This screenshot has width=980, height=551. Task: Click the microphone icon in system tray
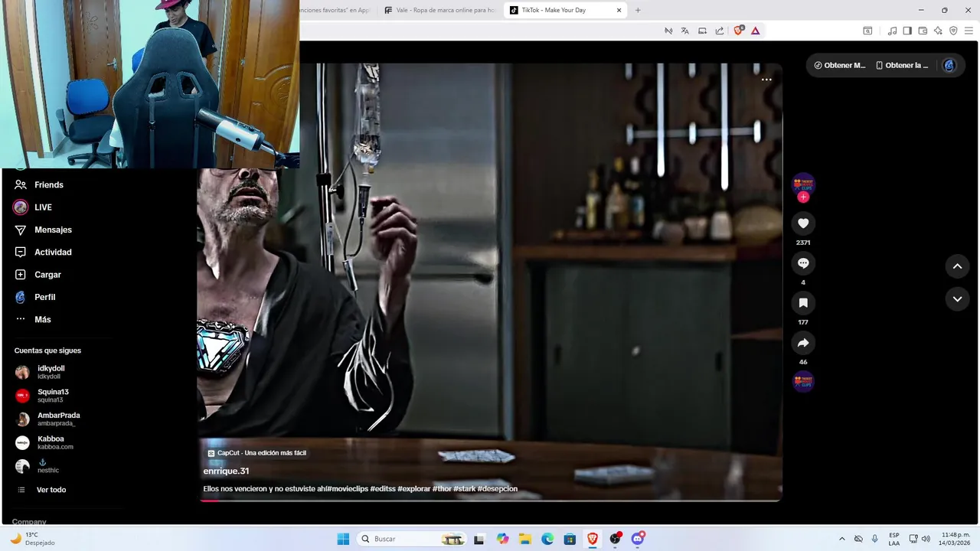(875, 539)
